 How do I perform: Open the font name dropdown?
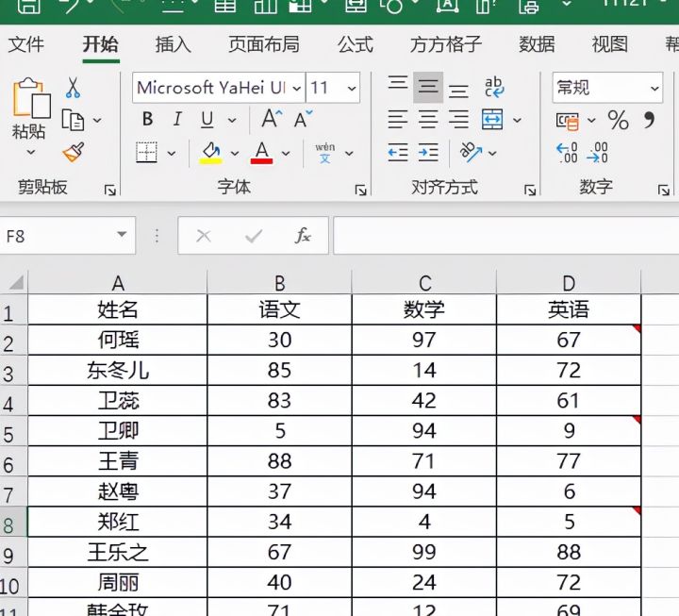pyautogui.click(x=297, y=89)
